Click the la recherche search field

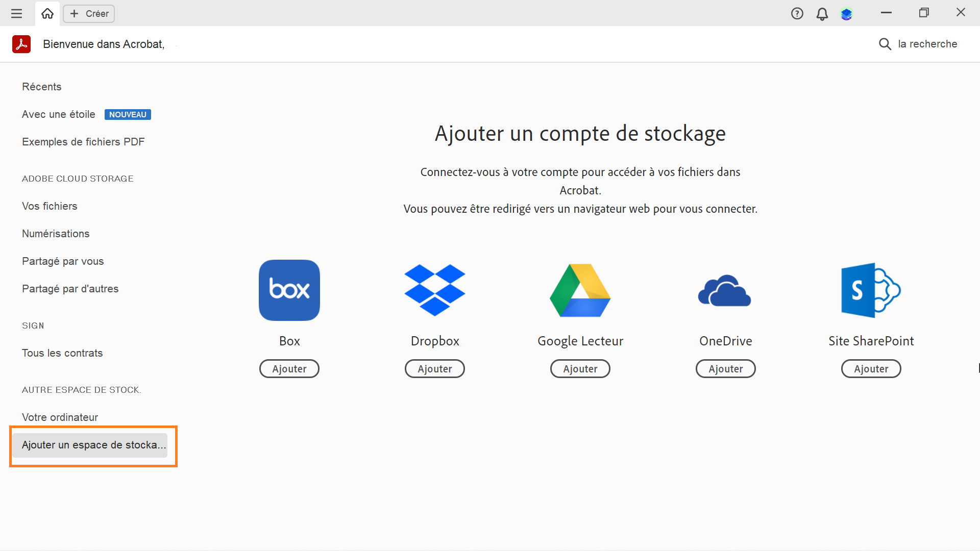pyautogui.click(x=927, y=44)
